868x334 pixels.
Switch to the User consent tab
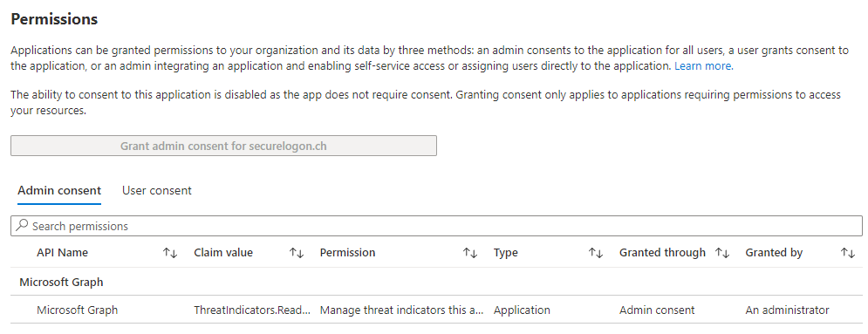tap(157, 191)
